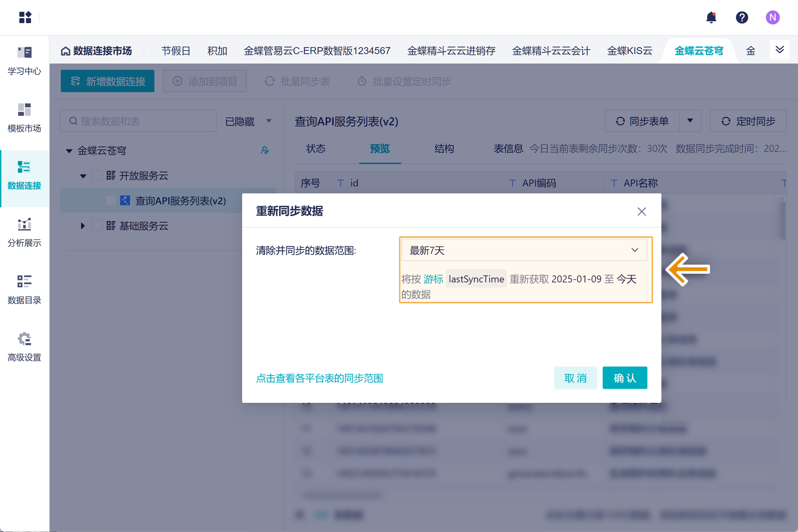The image size is (798, 532).
Task: Switch to the 金蝶KIS云 tab
Action: (x=630, y=51)
